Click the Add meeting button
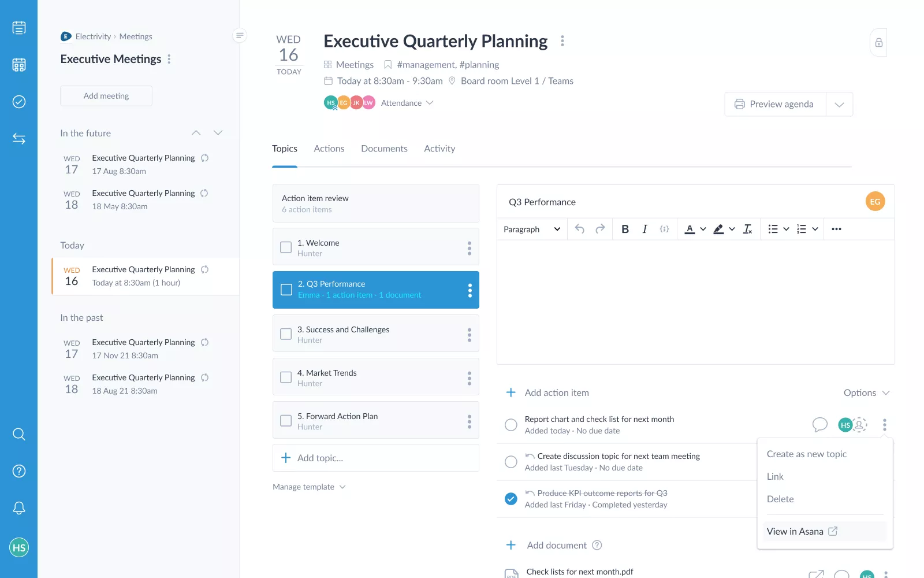This screenshot has width=924, height=578. click(106, 96)
